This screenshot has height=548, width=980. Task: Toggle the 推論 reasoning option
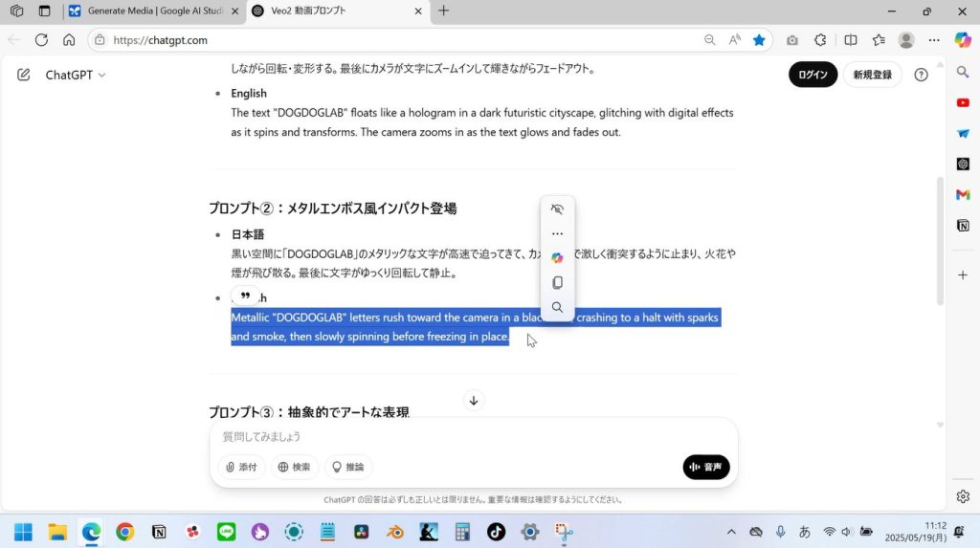(347, 467)
